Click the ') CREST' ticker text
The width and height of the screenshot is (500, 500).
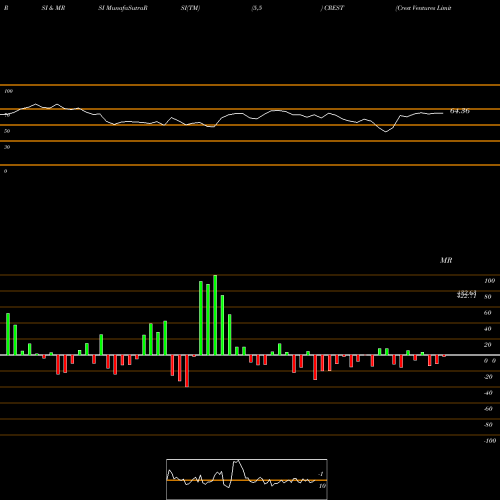click(x=332, y=8)
